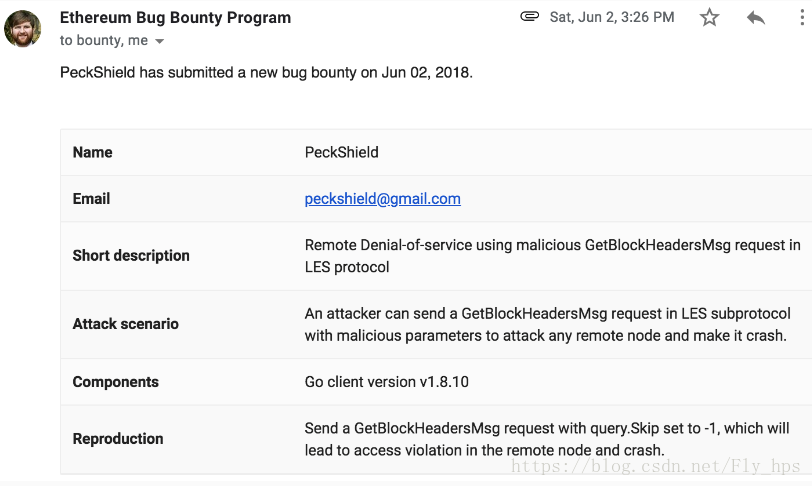Click 'Go client version v1.8.10' value
Image resolution: width=812 pixels, height=486 pixels.
(386, 382)
